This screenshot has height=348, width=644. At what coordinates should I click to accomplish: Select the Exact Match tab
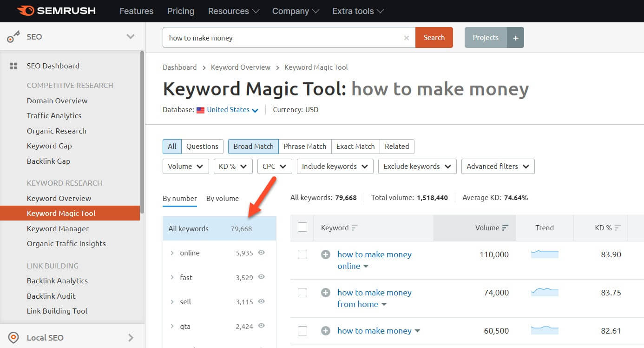pyautogui.click(x=355, y=147)
